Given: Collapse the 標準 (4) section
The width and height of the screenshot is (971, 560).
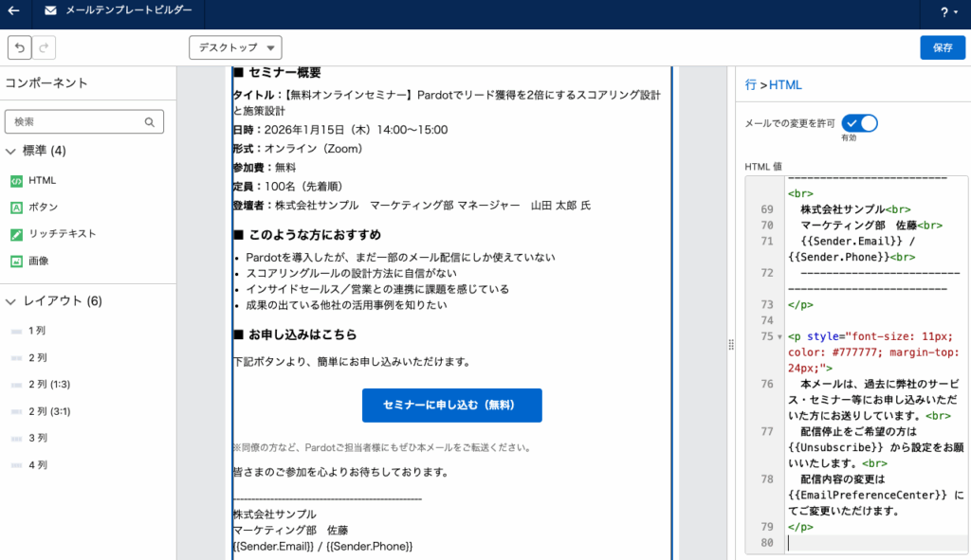Looking at the screenshot, I should [x=11, y=151].
